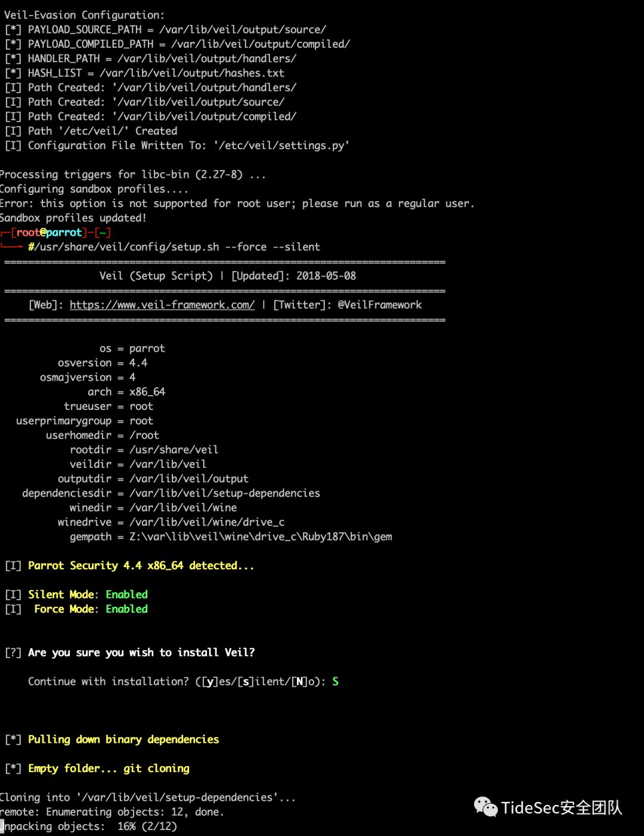Screen dimensions: 644x836
Task: Select 'Configuring sandbox profiles....' line
Action: 94,189
